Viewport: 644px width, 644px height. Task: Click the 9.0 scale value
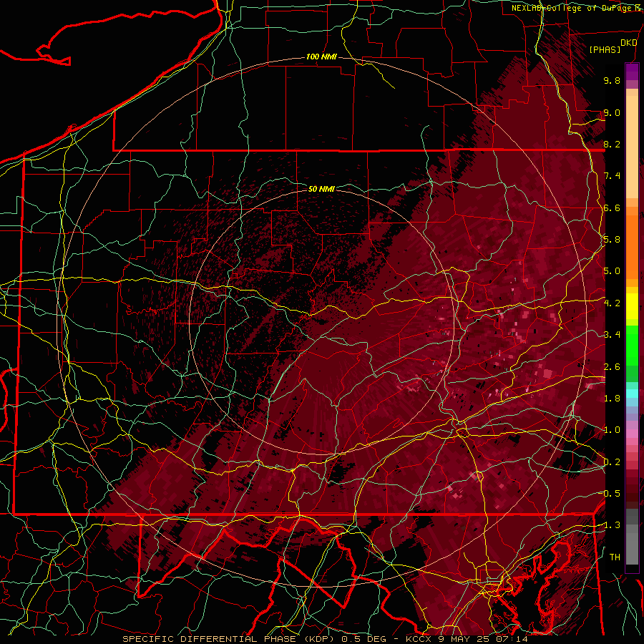click(612, 112)
